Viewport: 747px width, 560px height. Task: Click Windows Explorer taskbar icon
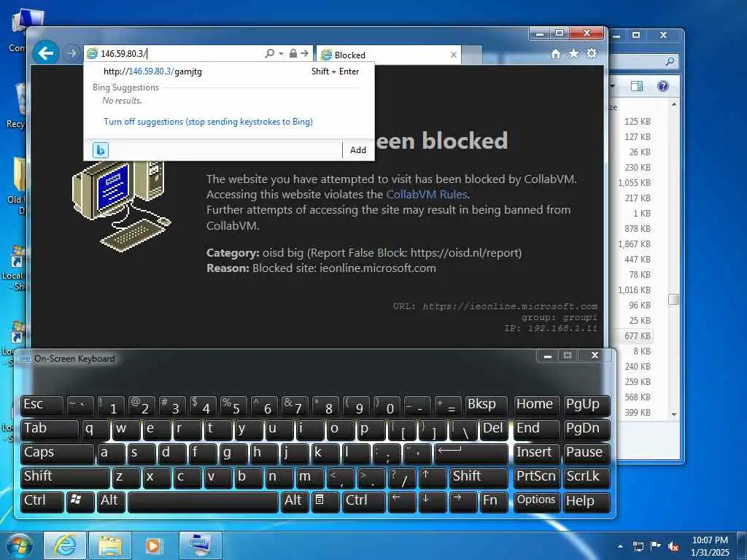[x=109, y=545]
